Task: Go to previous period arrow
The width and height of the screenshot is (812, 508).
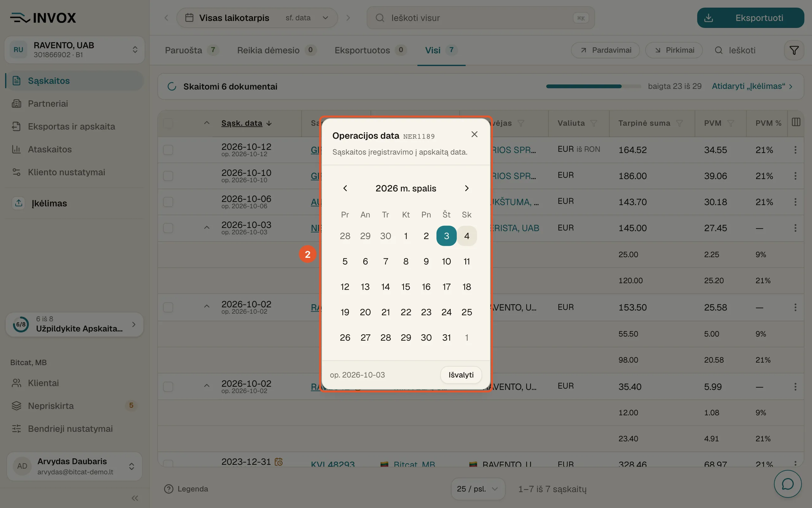Action: tap(167, 18)
